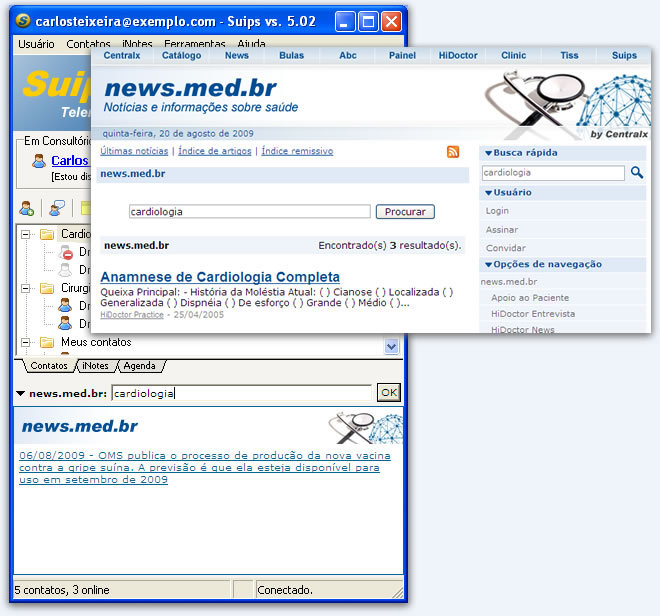Open the Clinic site tab
Screen dimensions: 660x616
514,55
